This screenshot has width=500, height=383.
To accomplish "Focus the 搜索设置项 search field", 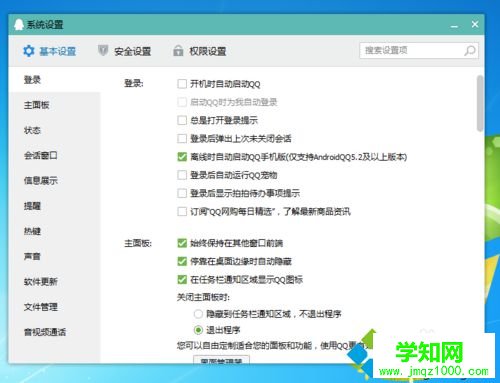I will pyautogui.click(x=419, y=51).
